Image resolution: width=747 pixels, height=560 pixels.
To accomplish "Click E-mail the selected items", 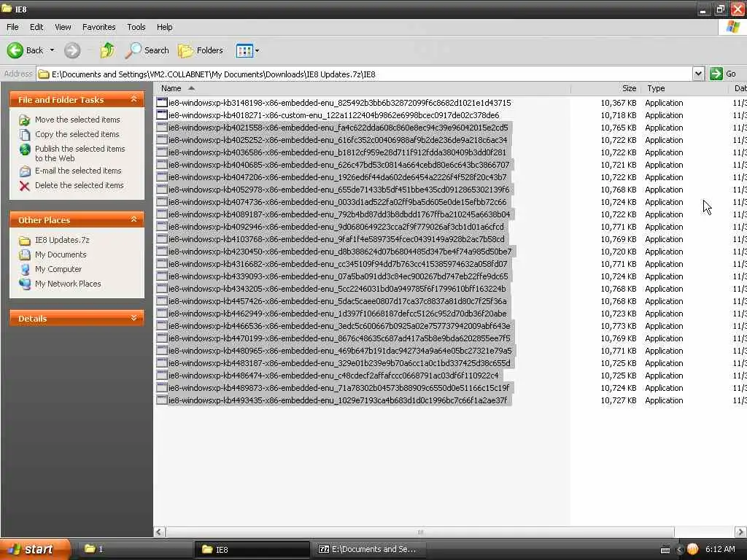I will point(78,171).
